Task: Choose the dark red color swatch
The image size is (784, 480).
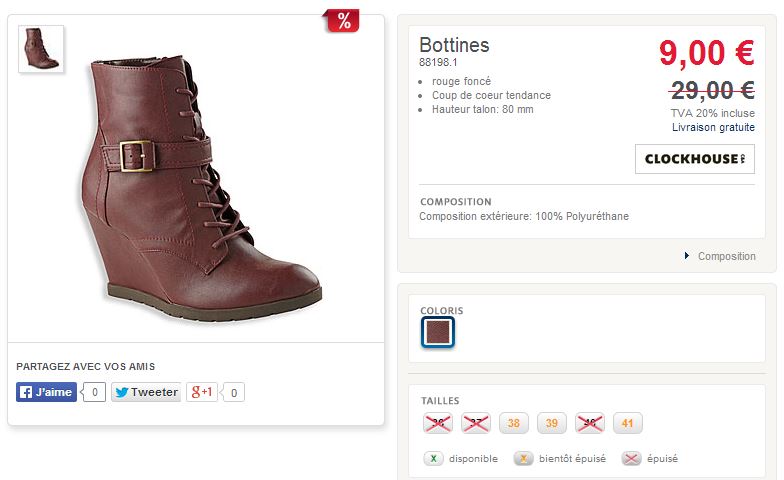Action: pyautogui.click(x=438, y=332)
